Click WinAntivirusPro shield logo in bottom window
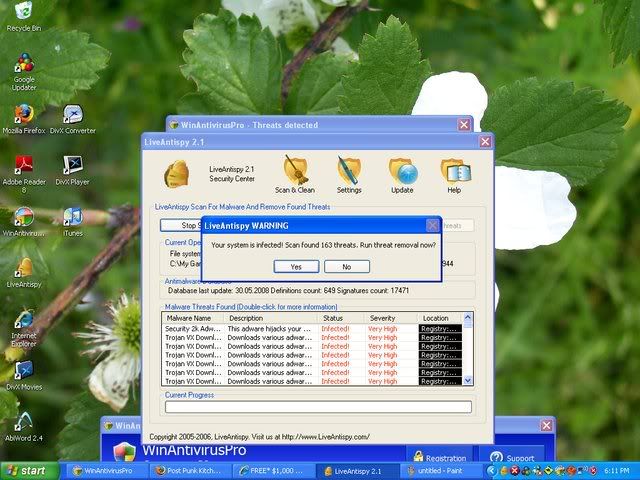 tap(124, 452)
